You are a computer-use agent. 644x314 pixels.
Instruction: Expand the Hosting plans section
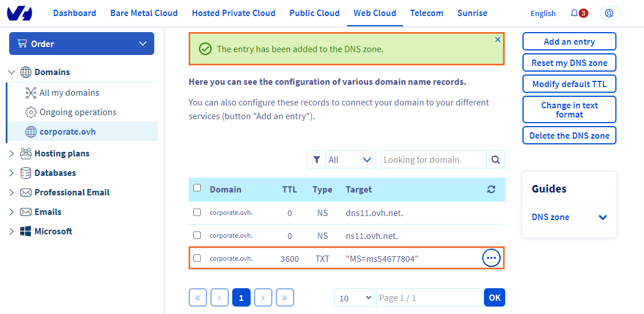coord(11,154)
